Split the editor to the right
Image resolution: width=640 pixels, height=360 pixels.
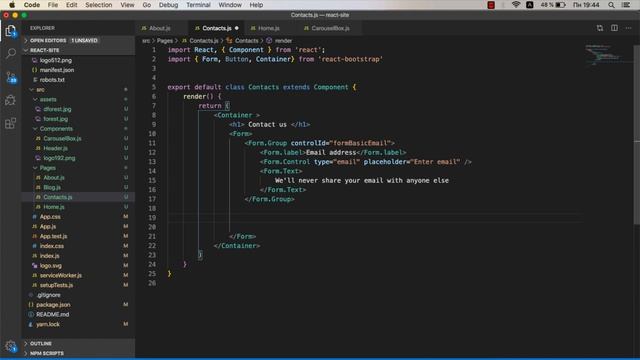(614, 28)
